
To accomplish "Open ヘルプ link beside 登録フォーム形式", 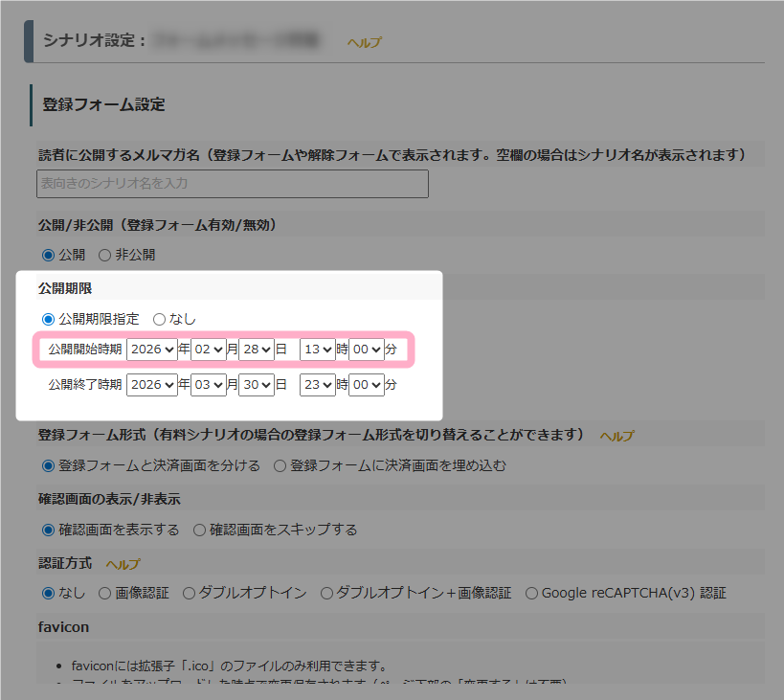I will pos(616,436).
